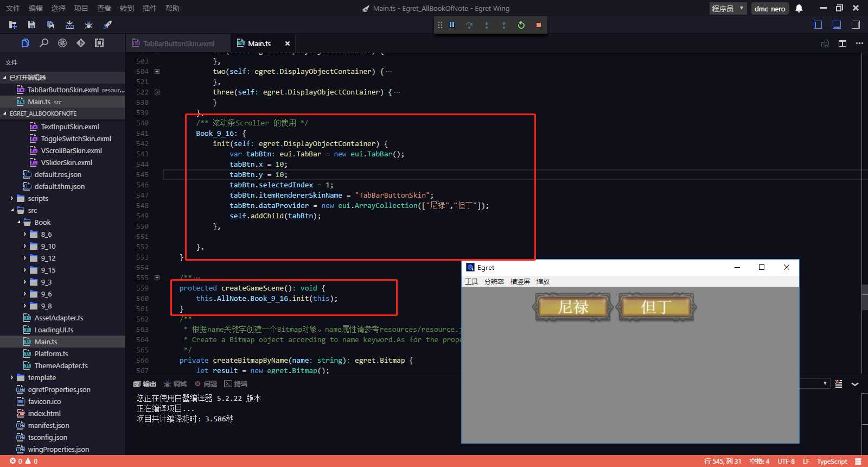Image resolution: width=868 pixels, height=467 pixels.
Task: Switch to the 问题 panel tab
Action: 206,384
